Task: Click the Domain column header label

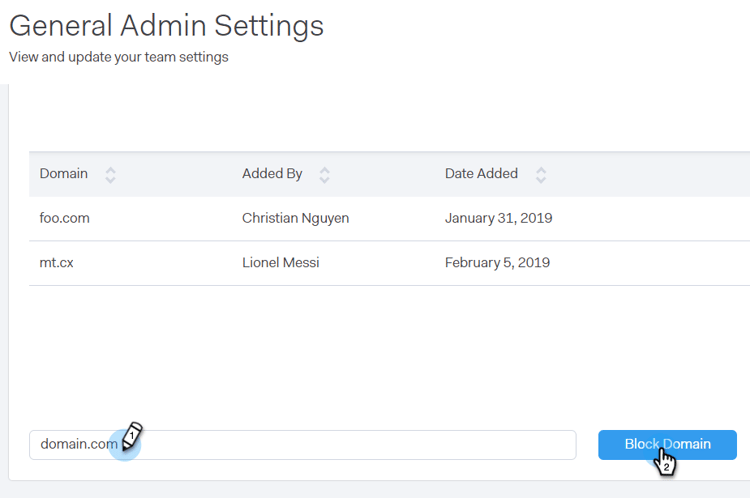Action: pyautogui.click(x=64, y=174)
